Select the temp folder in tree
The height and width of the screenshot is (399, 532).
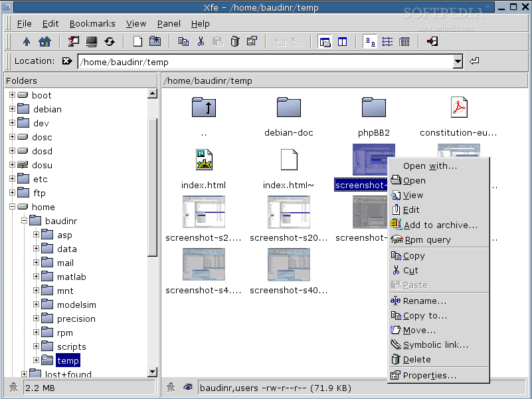coord(68,360)
